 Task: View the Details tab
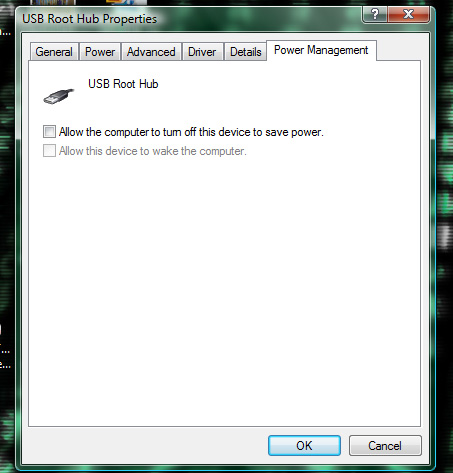[246, 52]
